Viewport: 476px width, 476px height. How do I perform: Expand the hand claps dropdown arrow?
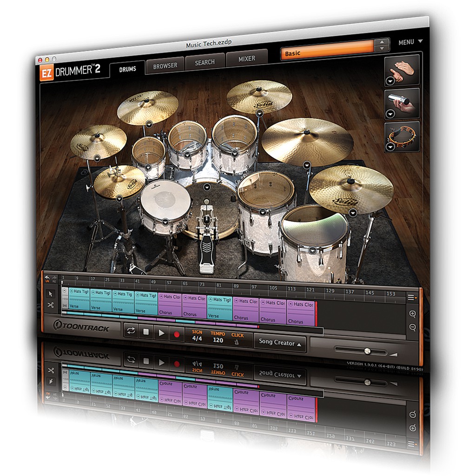390,81
